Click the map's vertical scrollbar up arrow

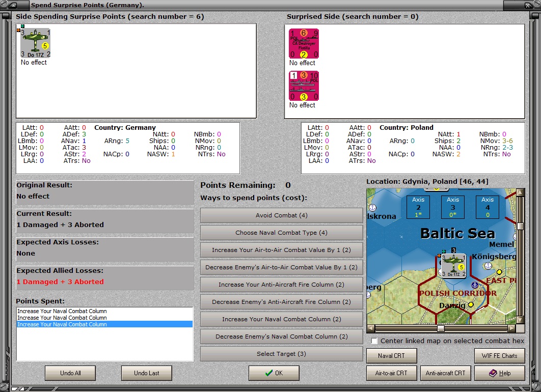520,193
